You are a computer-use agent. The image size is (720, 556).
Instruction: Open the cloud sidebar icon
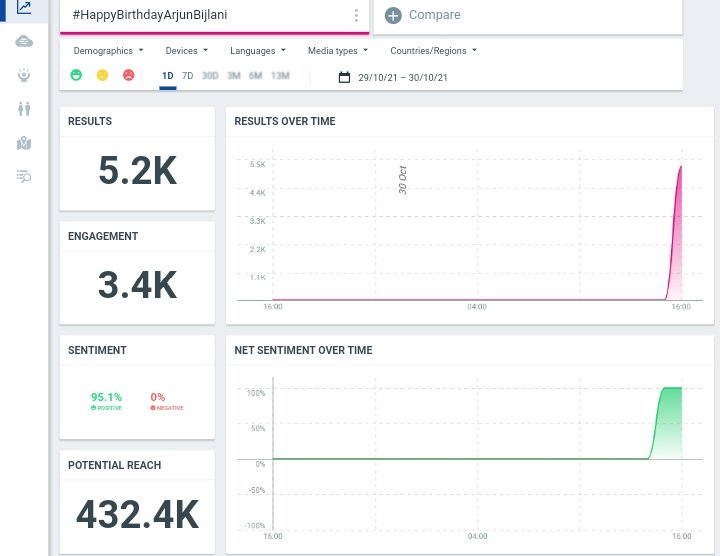[x=24, y=42]
